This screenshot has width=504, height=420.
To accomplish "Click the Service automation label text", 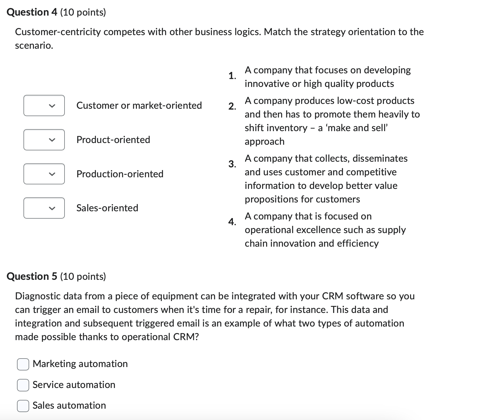I will pos(74,385).
